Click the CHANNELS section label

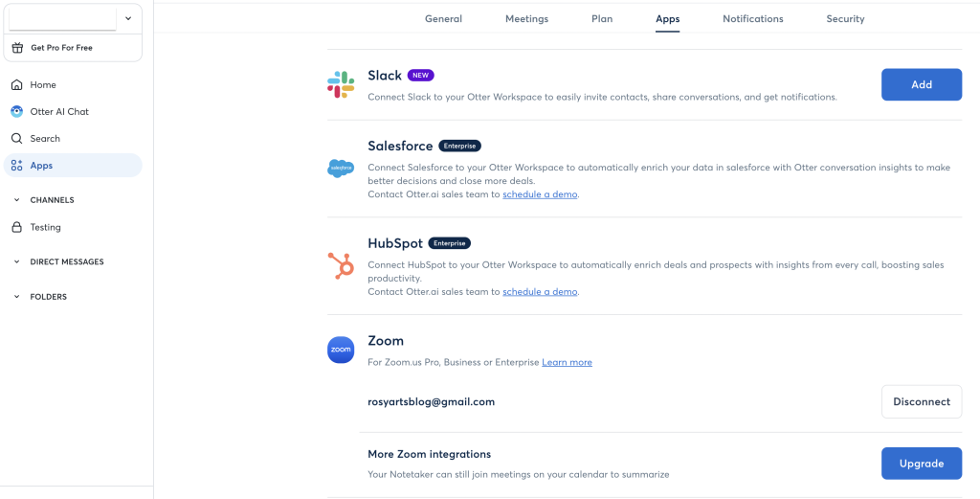[52, 200]
